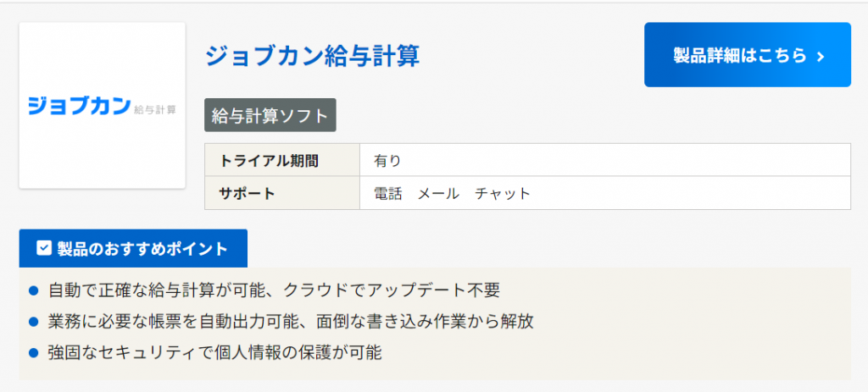The width and height of the screenshot is (868, 392).
Task: Open the ジョブカン給与計算 product title link
Action: (x=312, y=56)
